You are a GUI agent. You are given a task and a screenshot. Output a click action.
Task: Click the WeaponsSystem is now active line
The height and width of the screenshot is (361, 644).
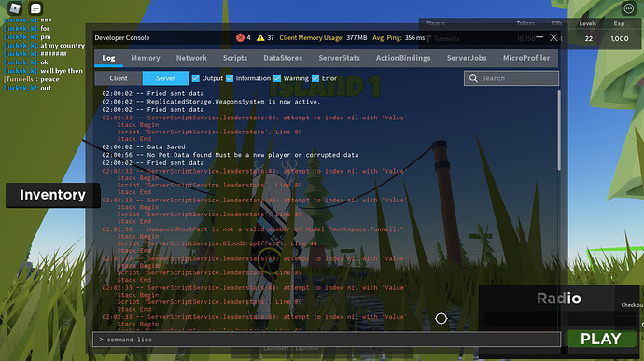(211, 102)
